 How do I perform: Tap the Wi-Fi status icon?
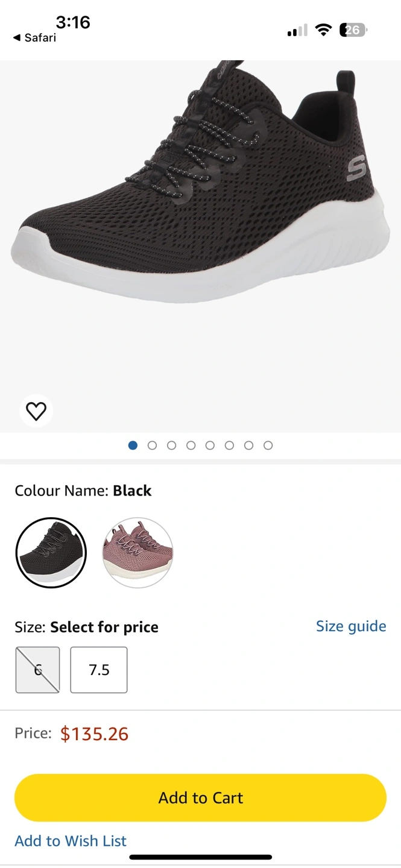(x=324, y=30)
